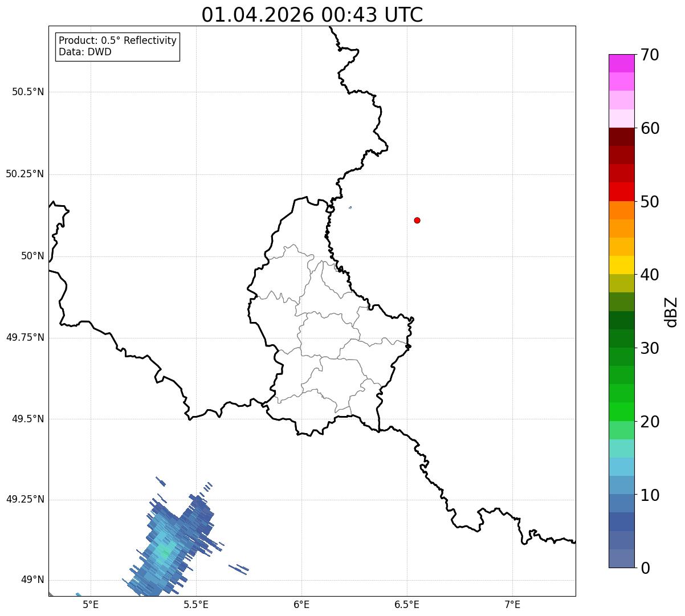Click the 49°N latitude label
685x616 pixels.
coord(32,580)
